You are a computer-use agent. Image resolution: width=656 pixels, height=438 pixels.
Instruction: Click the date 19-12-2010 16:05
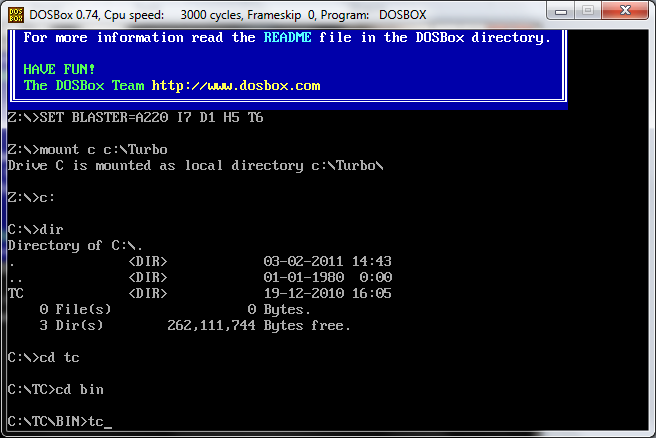328,293
